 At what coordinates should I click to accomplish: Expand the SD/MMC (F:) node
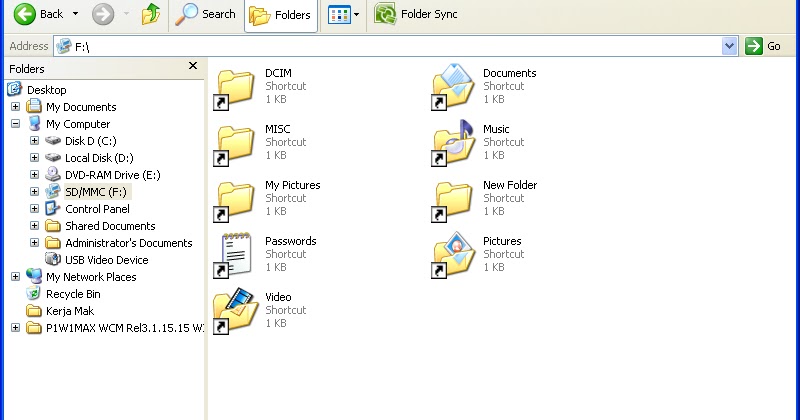[34, 191]
